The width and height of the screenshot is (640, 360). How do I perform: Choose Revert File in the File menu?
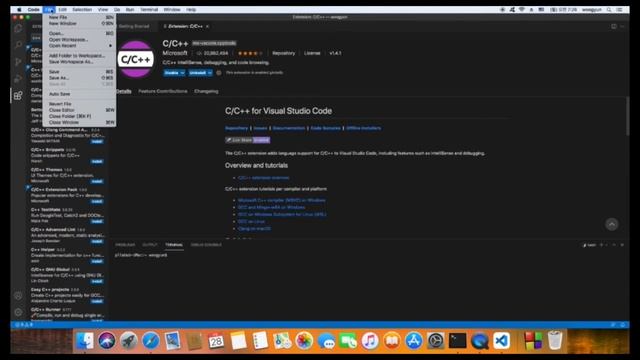[79, 104]
